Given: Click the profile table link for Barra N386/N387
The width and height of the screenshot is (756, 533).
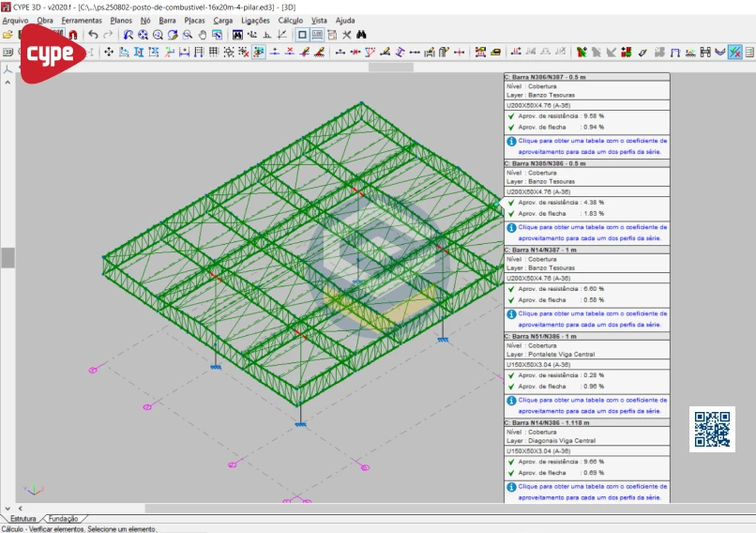Looking at the screenshot, I should (x=592, y=141).
